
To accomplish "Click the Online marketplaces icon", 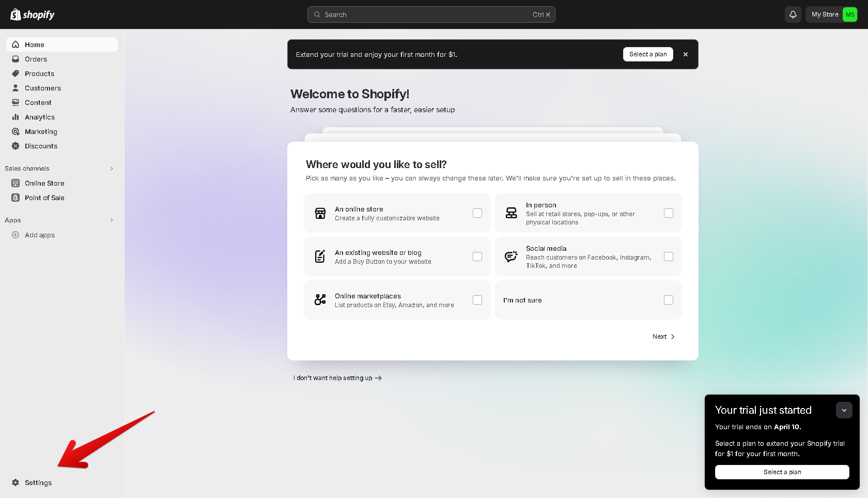I will click(x=320, y=300).
